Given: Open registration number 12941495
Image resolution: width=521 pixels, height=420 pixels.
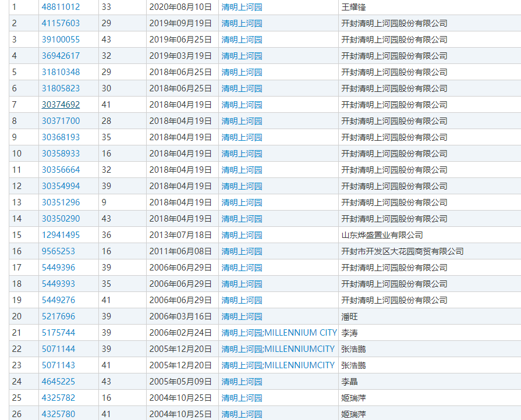Looking at the screenshot, I should [x=61, y=235].
